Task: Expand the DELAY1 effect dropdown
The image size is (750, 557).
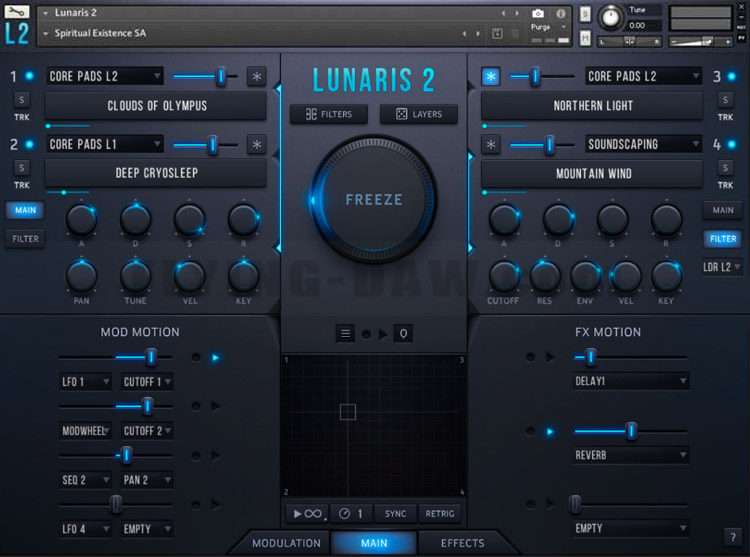Action: tap(631, 381)
